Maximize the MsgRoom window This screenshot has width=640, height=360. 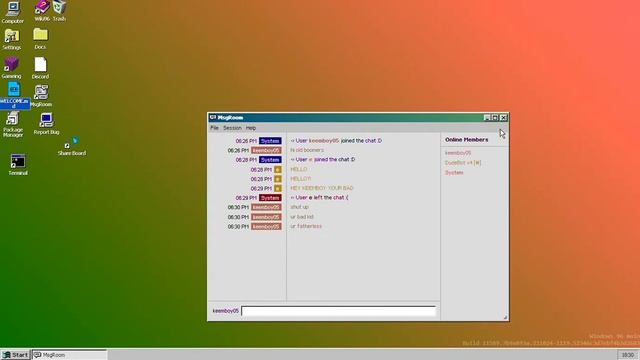click(495, 118)
